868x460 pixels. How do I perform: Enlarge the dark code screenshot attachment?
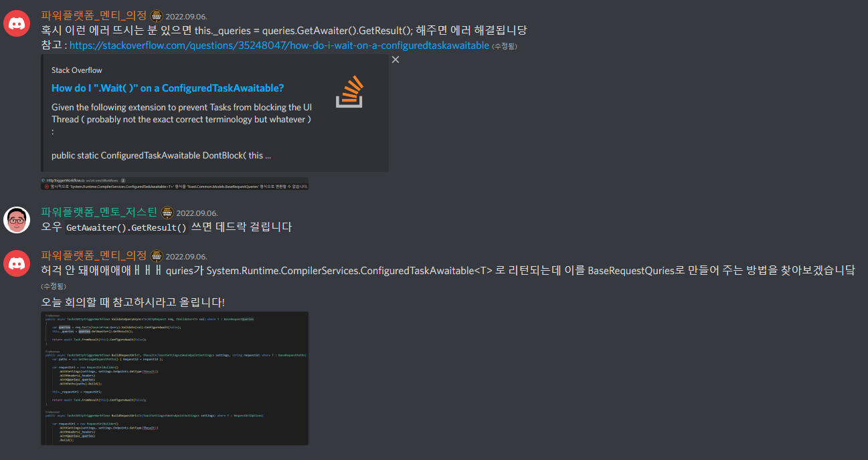(x=175, y=378)
